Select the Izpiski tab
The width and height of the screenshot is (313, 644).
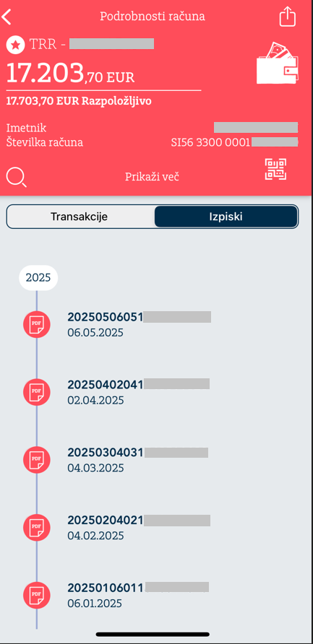pos(226,217)
